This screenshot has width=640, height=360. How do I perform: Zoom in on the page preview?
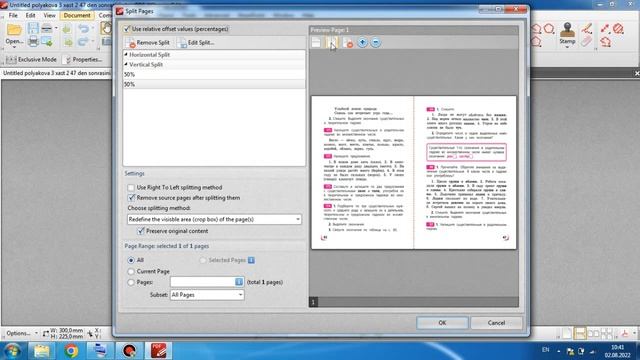pos(362,42)
